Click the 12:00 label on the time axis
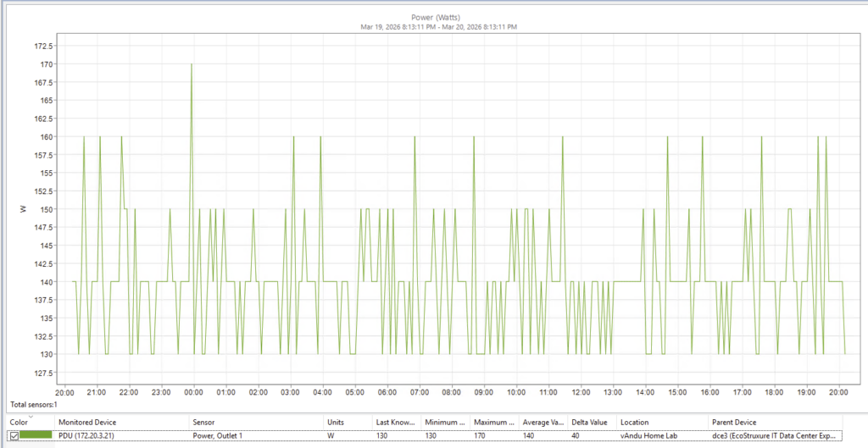The width and height of the screenshot is (868, 448). click(x=581, y=392)
